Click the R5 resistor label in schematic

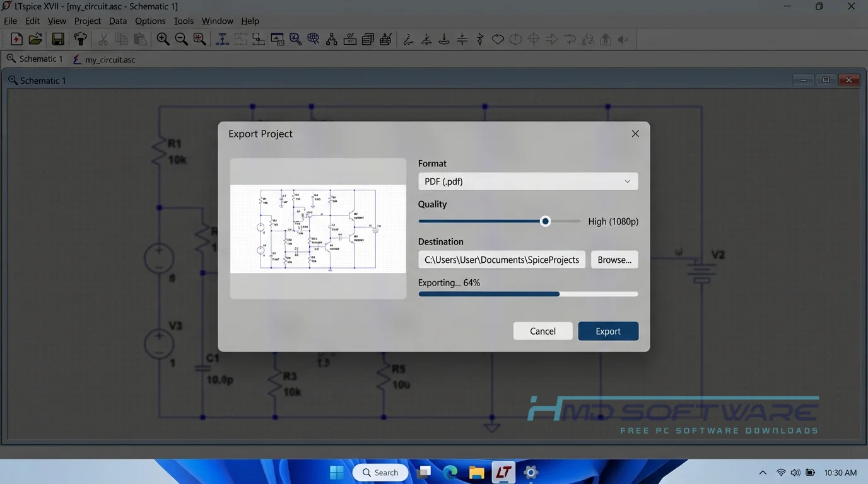click(x=399, y=369)
